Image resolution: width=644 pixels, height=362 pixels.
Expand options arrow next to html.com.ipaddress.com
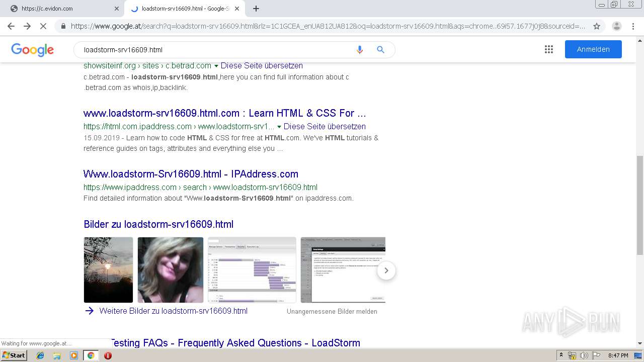coord(279,127)
